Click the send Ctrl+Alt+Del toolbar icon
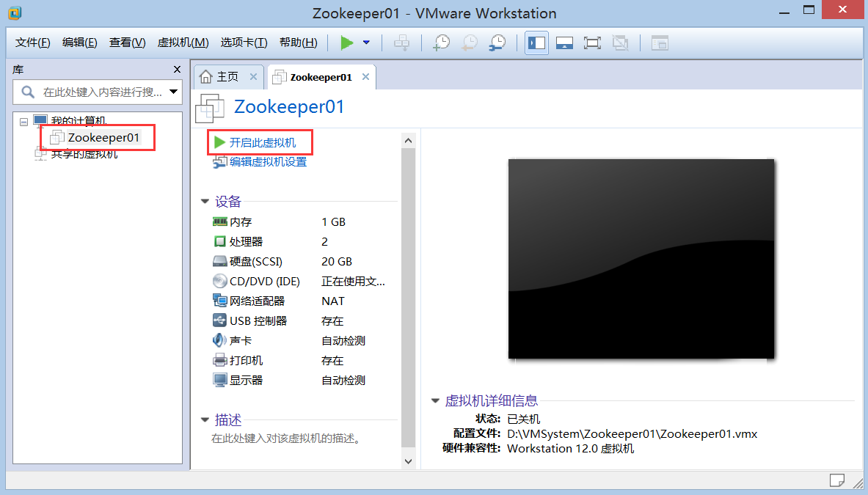This screenshot has height=495, width=868. click(x=402, y=43)
